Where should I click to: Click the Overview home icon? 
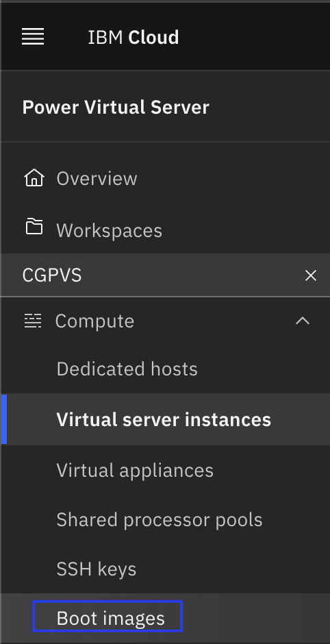click(x=34, y=178)
